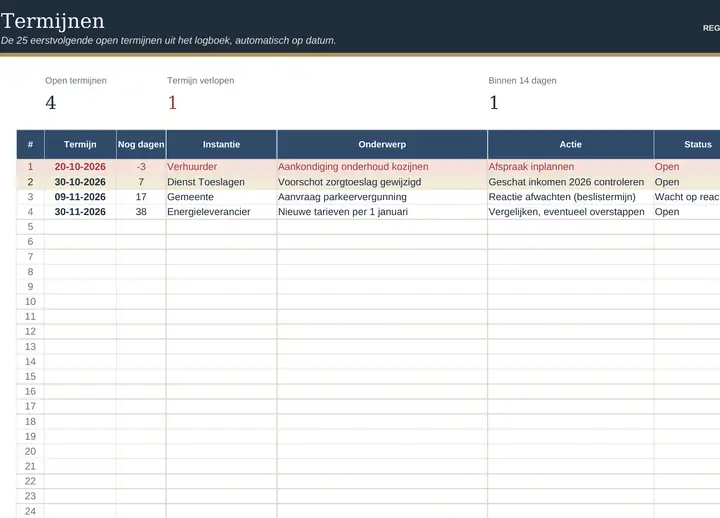Click the Actie column header
The width and height of the screenshot is (720, 518).
coord(570,144)
